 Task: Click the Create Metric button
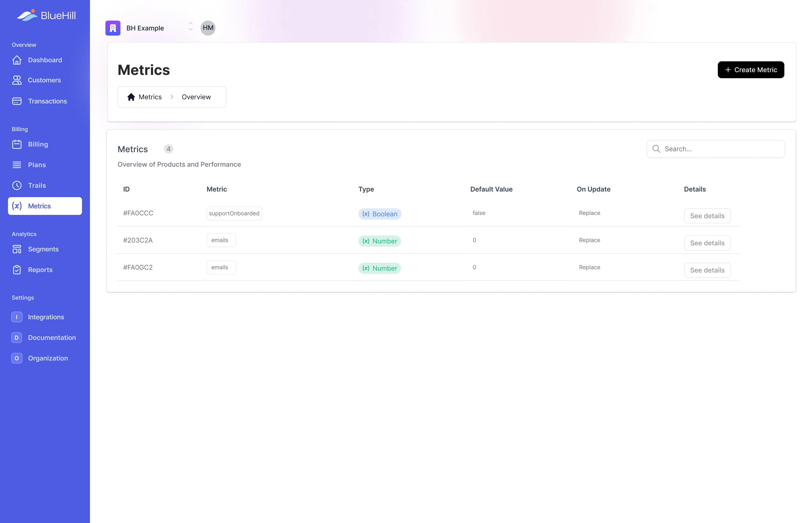(751, 70)
